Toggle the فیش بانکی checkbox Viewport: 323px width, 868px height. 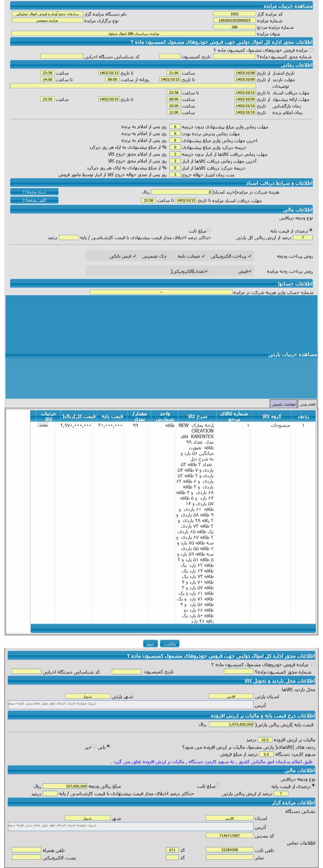pos(135,256)
